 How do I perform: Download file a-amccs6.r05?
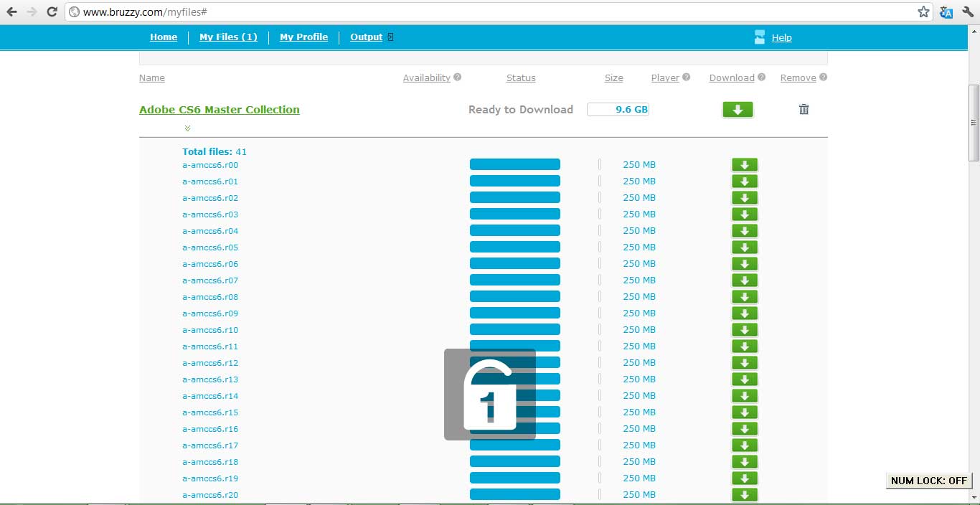[745, 247]
